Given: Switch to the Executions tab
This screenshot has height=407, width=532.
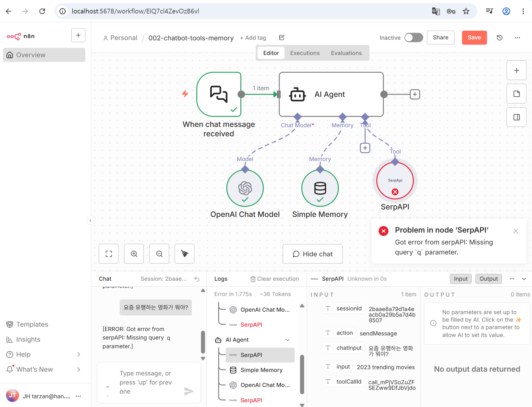Looking at the screenshot, I should tap(305, 53).
